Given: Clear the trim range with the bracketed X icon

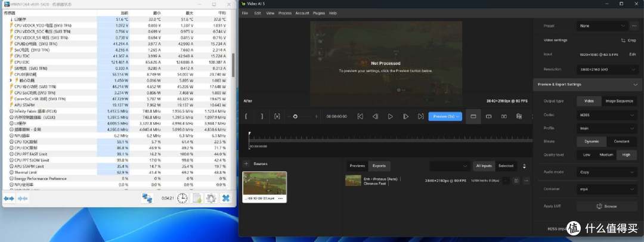Looking at the screenshot, I should pyautogui.click(x=277, y=117).
